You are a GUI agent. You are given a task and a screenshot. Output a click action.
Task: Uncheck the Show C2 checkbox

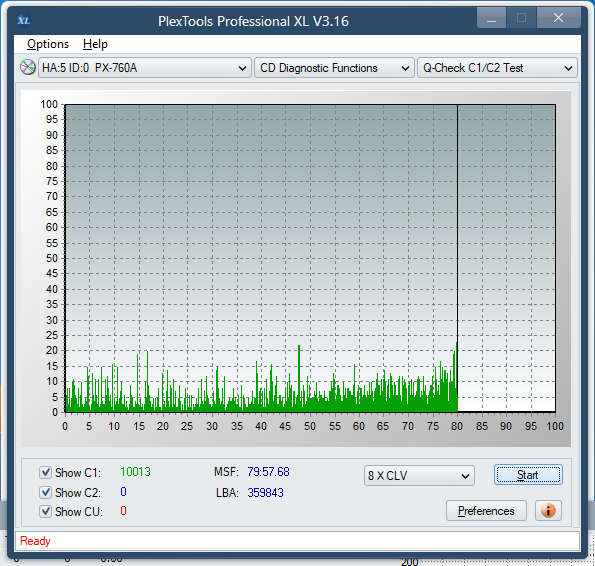(45, 492)
